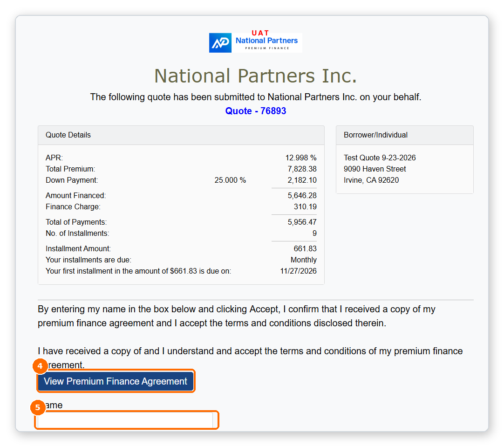Click the 'Total Premium:' label
This screenshot has height=447, width=504.
[70, 169]
